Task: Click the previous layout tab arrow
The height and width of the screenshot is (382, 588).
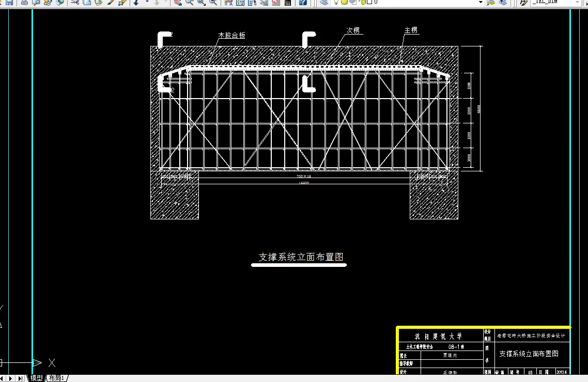Action: click(2, 378)
